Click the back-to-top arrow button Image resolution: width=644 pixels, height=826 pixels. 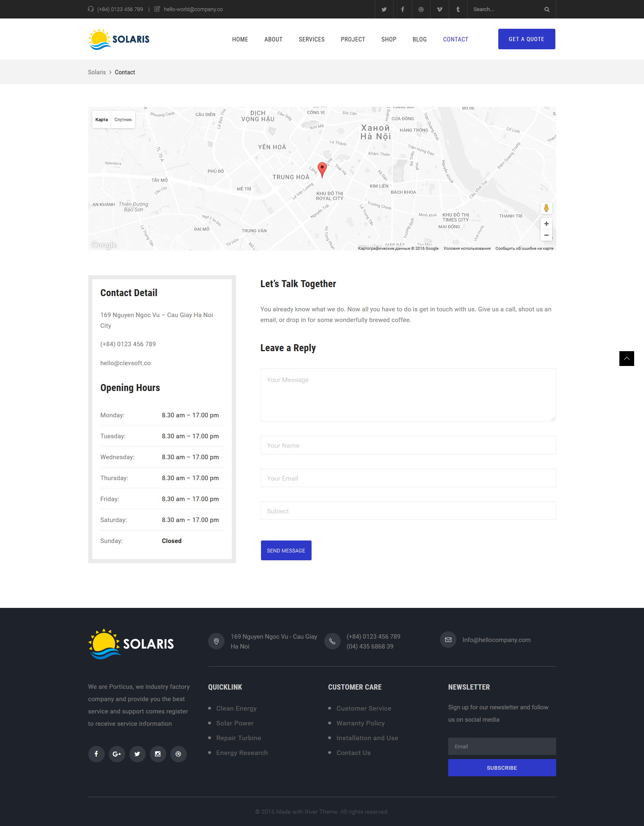click(627, 359)
